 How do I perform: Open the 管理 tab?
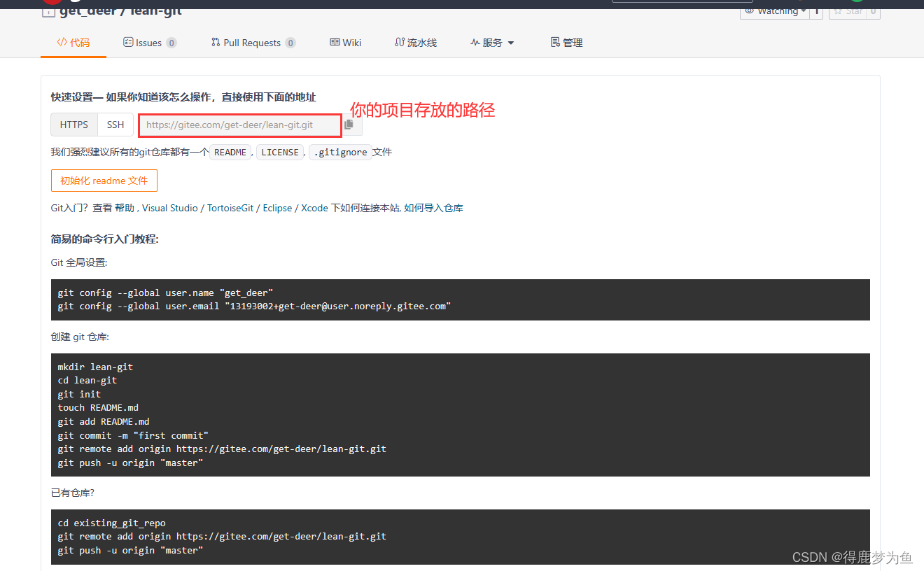pos(567,43)
